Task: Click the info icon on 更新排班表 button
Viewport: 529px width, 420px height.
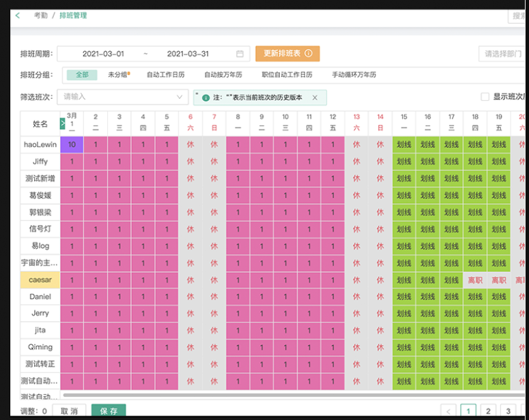Action: click(309, 53)
